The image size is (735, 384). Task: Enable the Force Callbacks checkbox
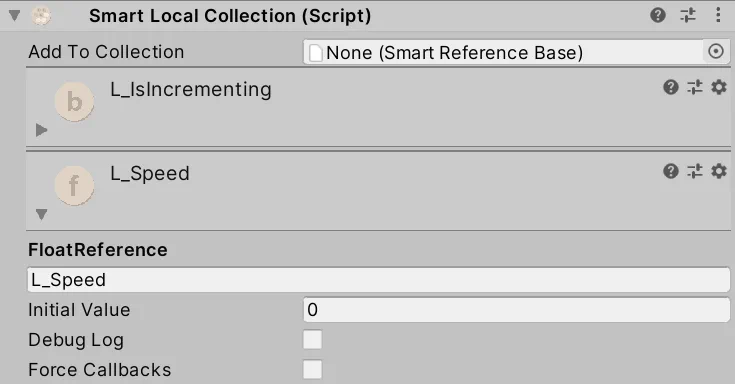point(312,369)
